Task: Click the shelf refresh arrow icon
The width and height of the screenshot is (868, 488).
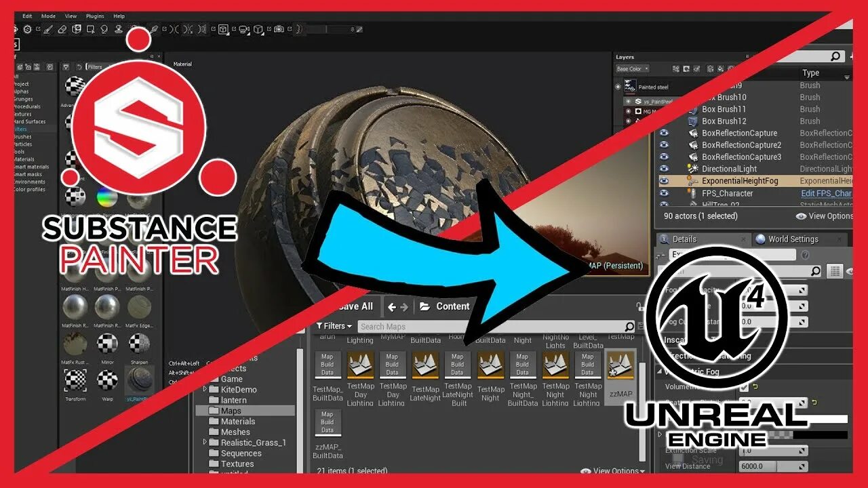Action: pos(79,67)
